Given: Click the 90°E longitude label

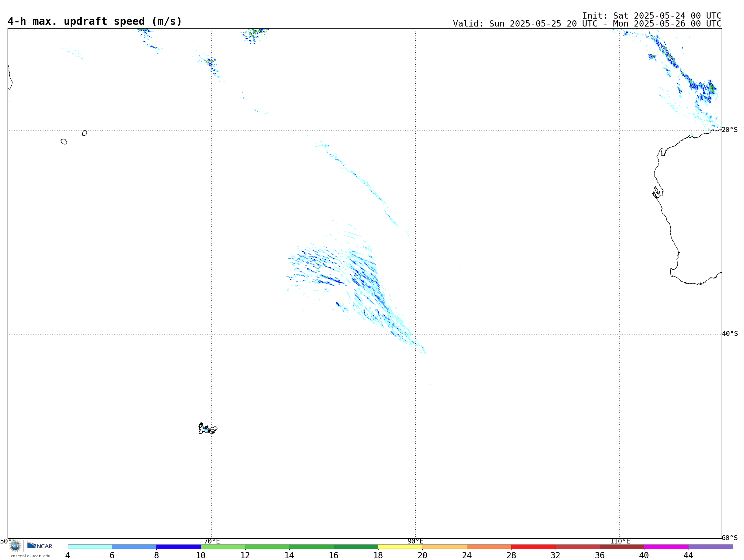Looking at the screenshot, I should tap(415, 541).
